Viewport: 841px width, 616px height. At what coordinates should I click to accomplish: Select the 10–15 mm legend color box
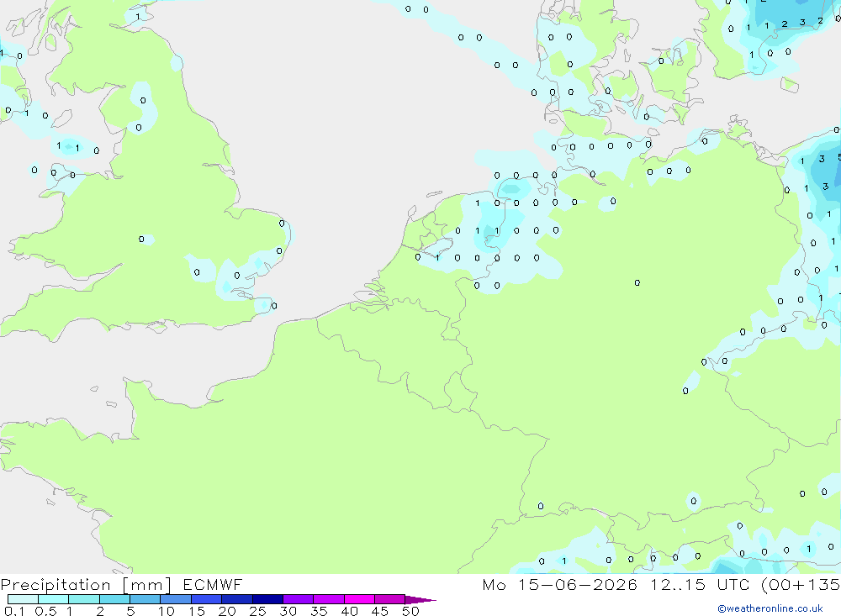(x=176, y=599)
